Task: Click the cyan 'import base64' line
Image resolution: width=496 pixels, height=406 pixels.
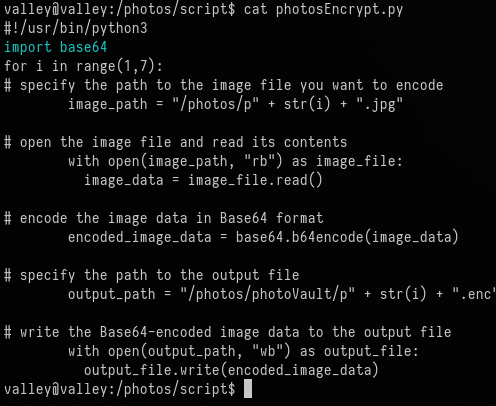Action: click(x=56, y=47)
